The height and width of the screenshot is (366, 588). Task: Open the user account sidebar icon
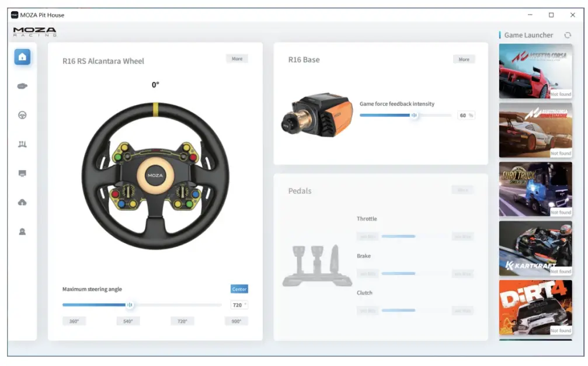coord(22,231)
